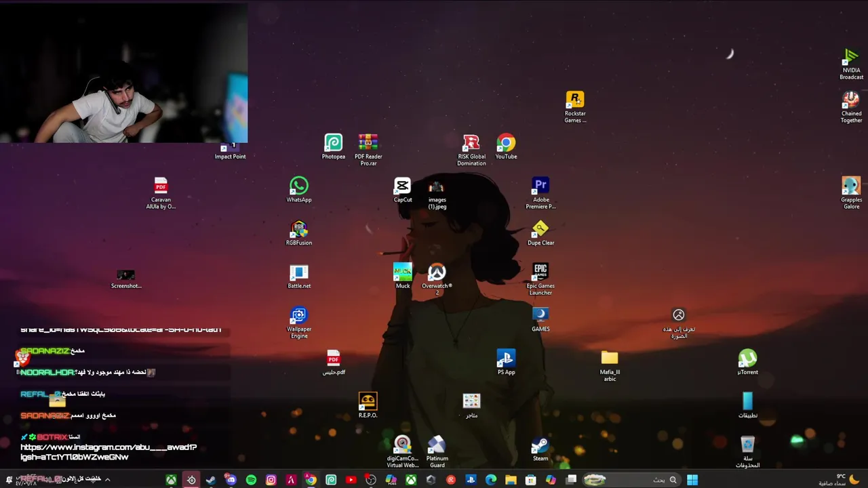Open the Wallpaper Engine desktop shortcut
The height and width of the screenshot is (488, 868).
[299, 323]
